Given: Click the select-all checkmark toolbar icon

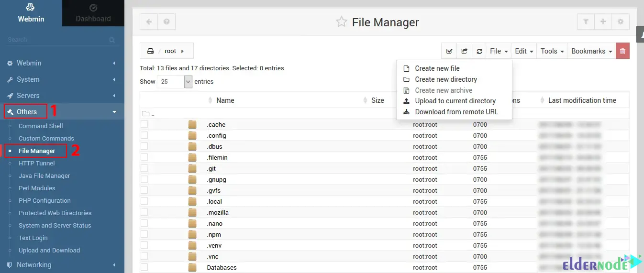Looking at the screenshot, I should pyautogui.click(x=449, y=51).
